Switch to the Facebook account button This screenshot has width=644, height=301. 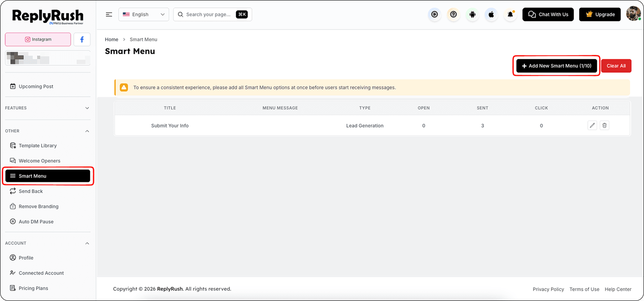[82, 39]
